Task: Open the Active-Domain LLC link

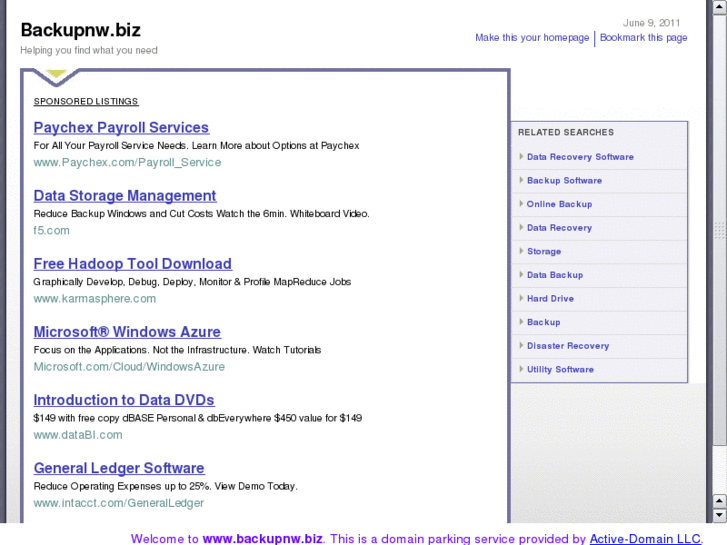Action: 645,539
